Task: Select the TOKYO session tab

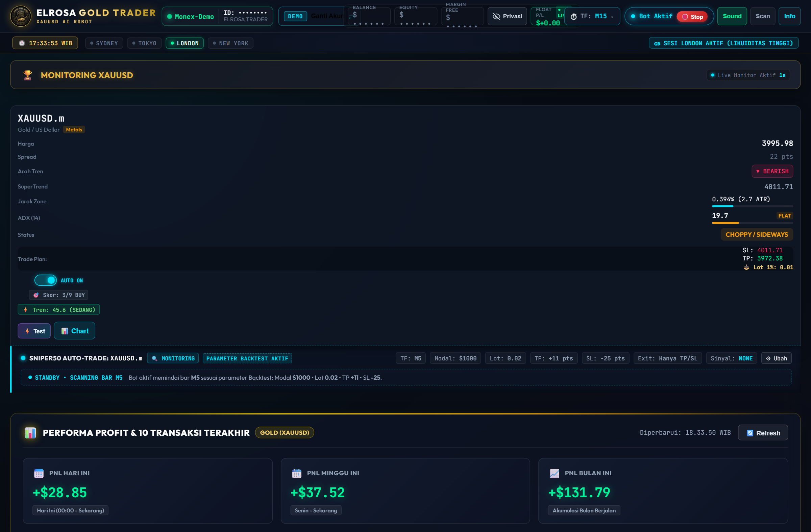Action: (x=144, y=43)
